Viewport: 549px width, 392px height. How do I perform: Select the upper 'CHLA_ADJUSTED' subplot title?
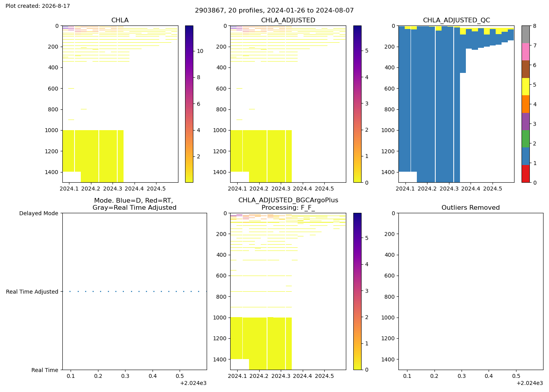[x=288, y=20]
